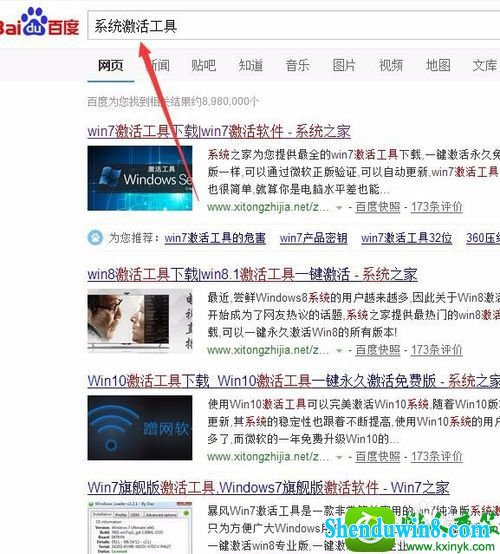The width and height of the screenshot is (500, 554).
Task: Click the Windows 激活工具 thumbnail image
Action: coord(140,178)
